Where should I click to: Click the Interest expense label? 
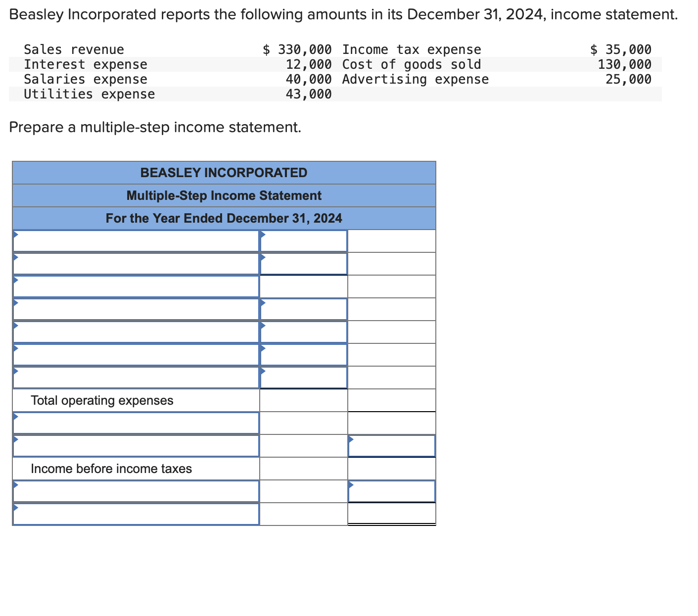pyautogui.click(x=86, y=64)
